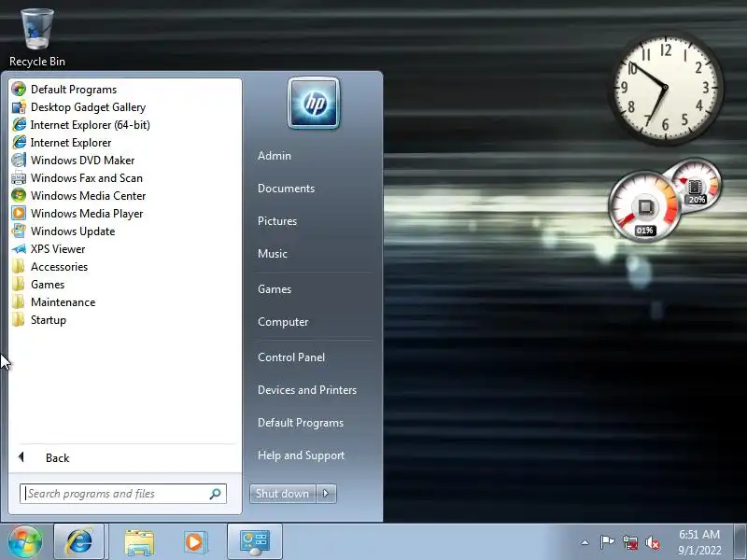Screen dimensions: 747x560
Task: Click the network status tray icon
Action: (x=629, y=542)
